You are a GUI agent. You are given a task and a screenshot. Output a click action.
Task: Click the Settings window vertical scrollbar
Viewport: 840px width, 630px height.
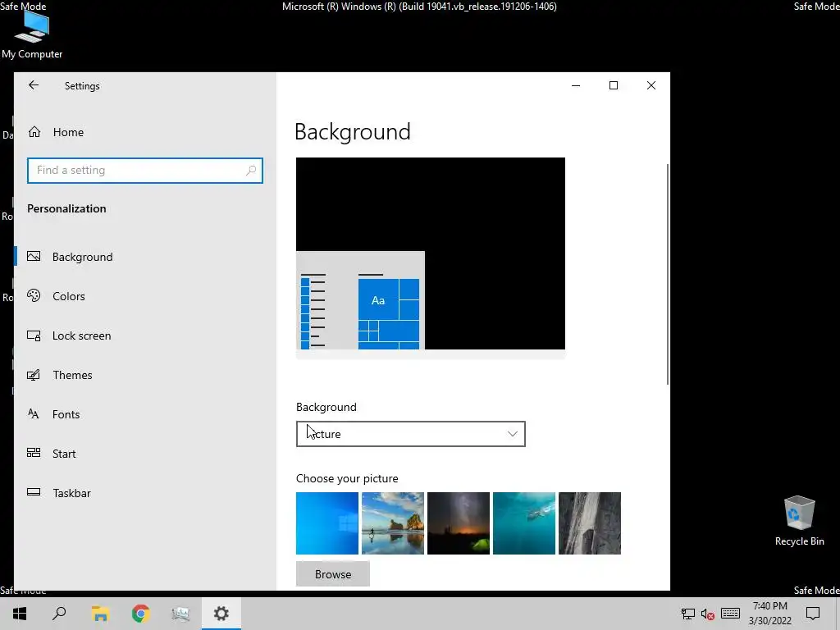(x=668, y=273)
